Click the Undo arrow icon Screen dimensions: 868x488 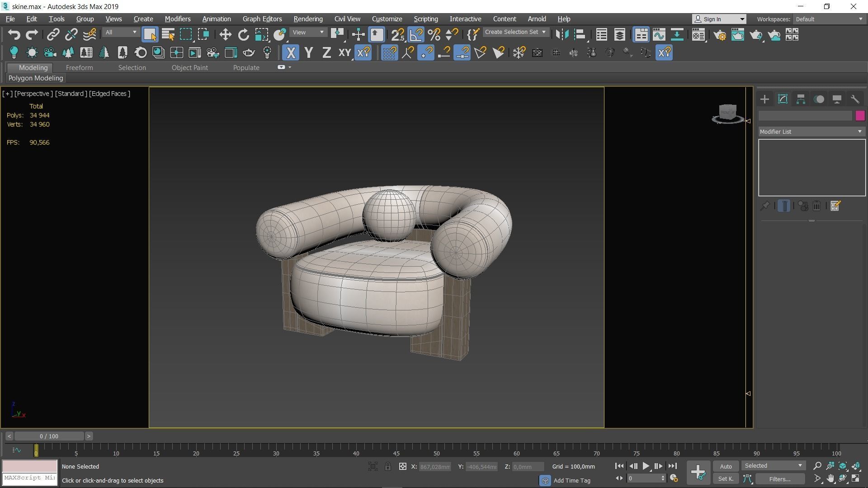[x=14, y=35]
